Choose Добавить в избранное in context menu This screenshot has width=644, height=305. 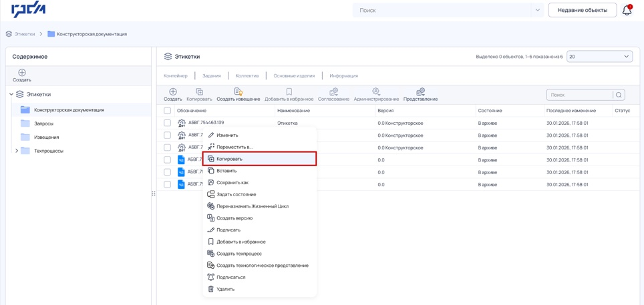coord(260,242)
